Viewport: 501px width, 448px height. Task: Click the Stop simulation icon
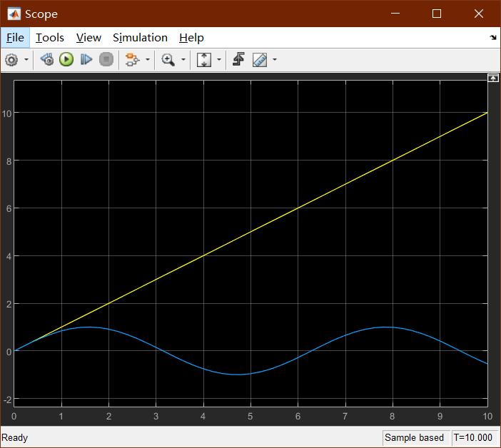(x=106, y=60)
